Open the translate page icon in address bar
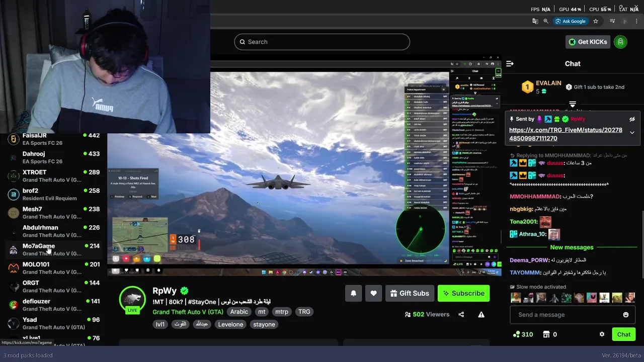 [535, 21]
